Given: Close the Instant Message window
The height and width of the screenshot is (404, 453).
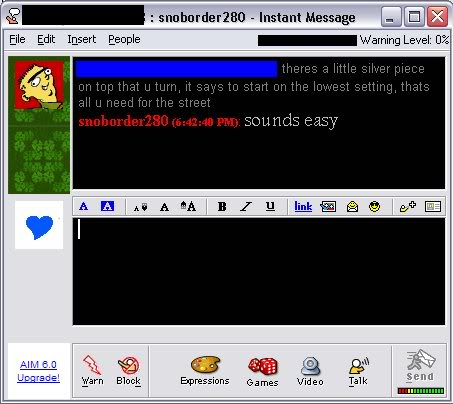Looking at the screenshot, I should coord(437,17).
